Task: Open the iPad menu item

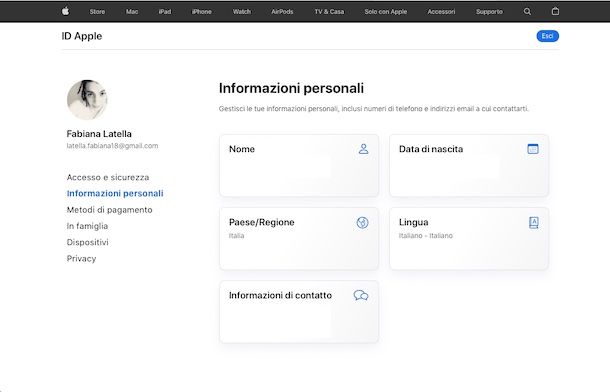Action: pos(165,12)
